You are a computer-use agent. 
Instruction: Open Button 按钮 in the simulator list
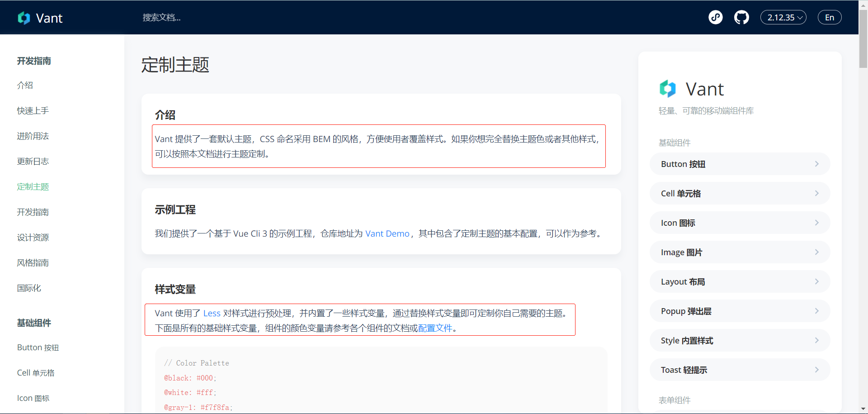pyautogui.click(x=740, y=164)
